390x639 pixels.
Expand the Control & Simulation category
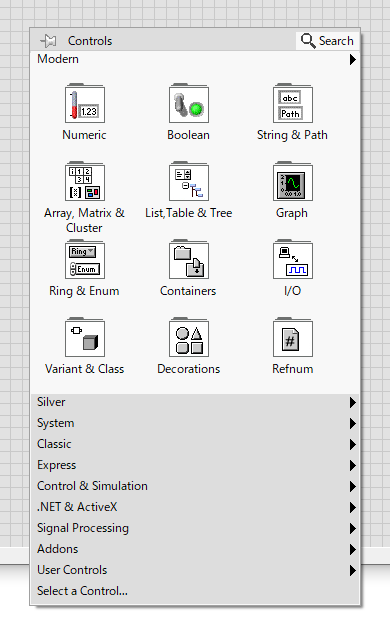click(x=195, y=486)
